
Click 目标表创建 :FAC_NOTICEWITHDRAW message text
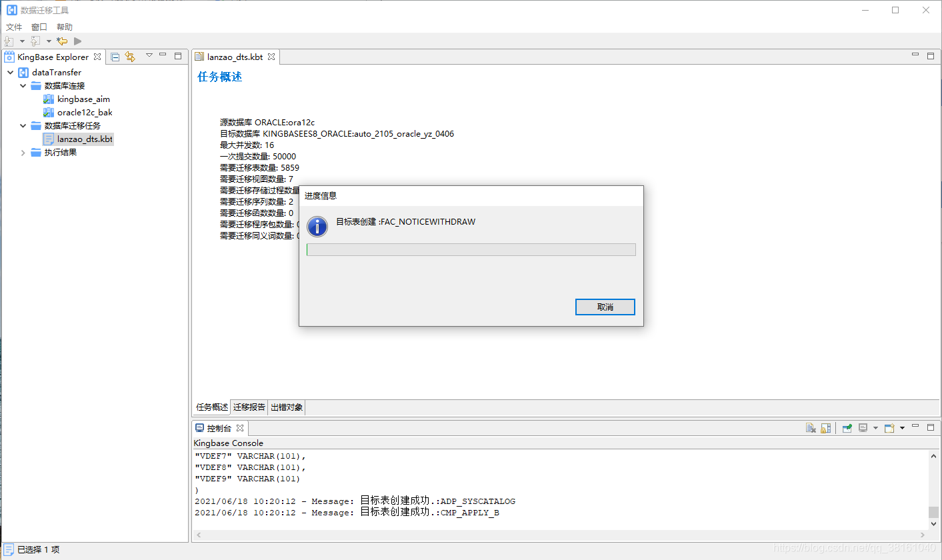(406, 221)
